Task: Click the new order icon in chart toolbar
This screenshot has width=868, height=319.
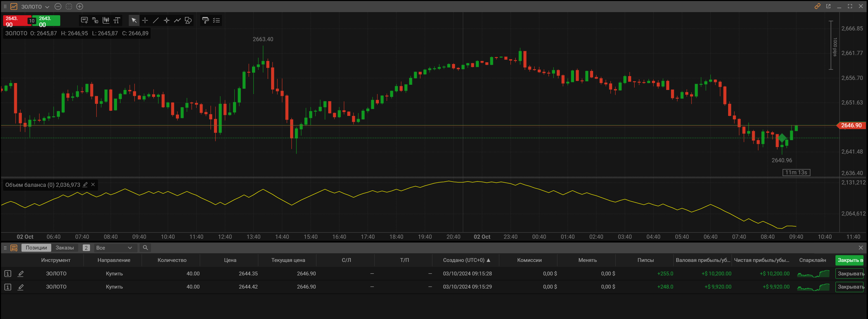Action: pos(84,20)
